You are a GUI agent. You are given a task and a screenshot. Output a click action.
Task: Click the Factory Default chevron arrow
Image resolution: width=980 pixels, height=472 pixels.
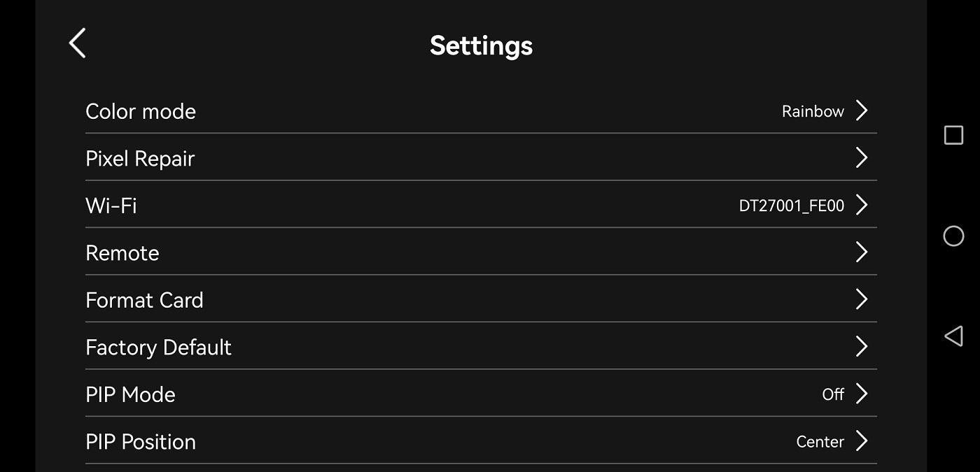862,347
